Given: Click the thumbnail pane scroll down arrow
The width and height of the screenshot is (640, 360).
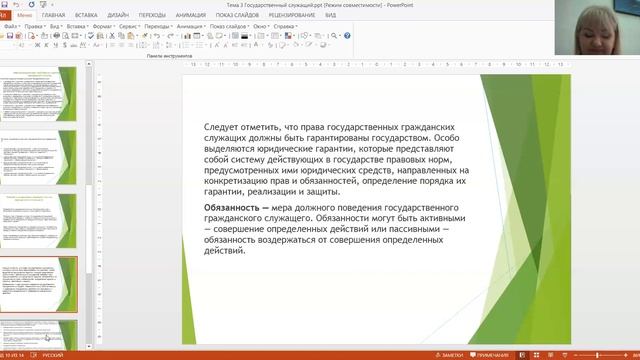Looking at the screenshot, I should coord(89,347).
